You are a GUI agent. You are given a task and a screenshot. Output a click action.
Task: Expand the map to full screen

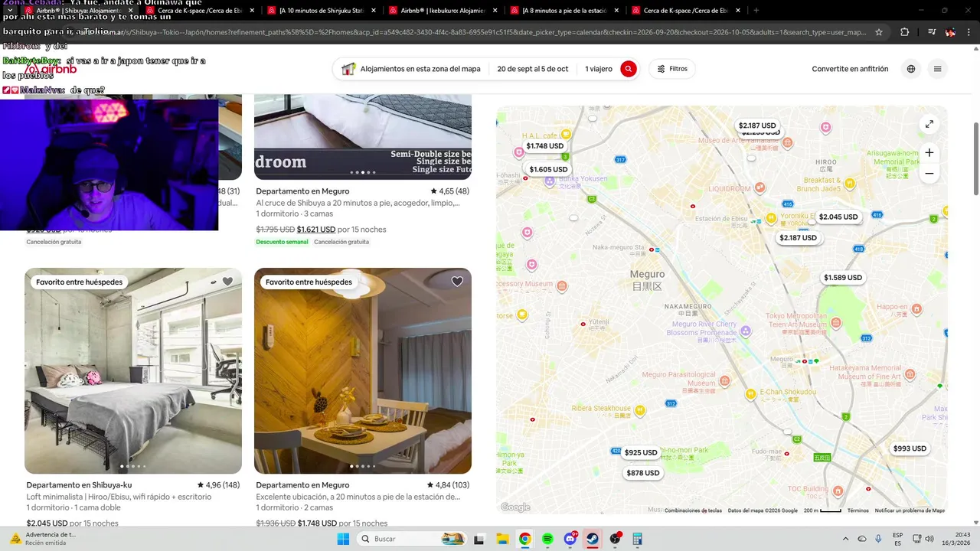[x=929, y=124]
